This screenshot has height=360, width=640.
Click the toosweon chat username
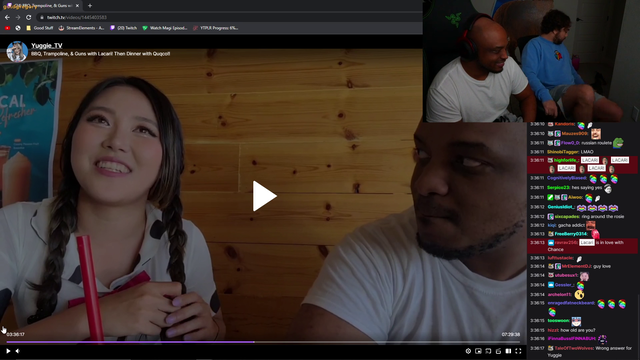558,321
